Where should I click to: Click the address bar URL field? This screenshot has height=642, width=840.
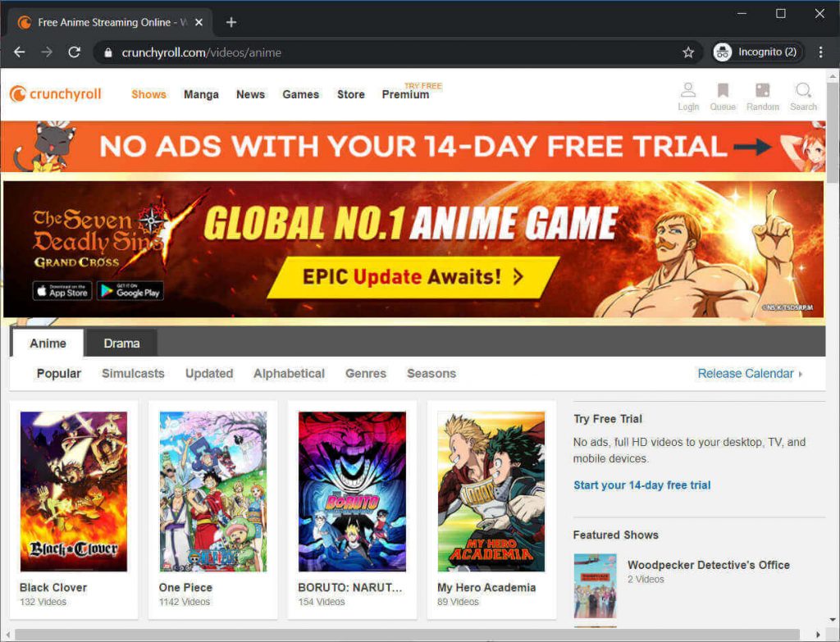396,52
